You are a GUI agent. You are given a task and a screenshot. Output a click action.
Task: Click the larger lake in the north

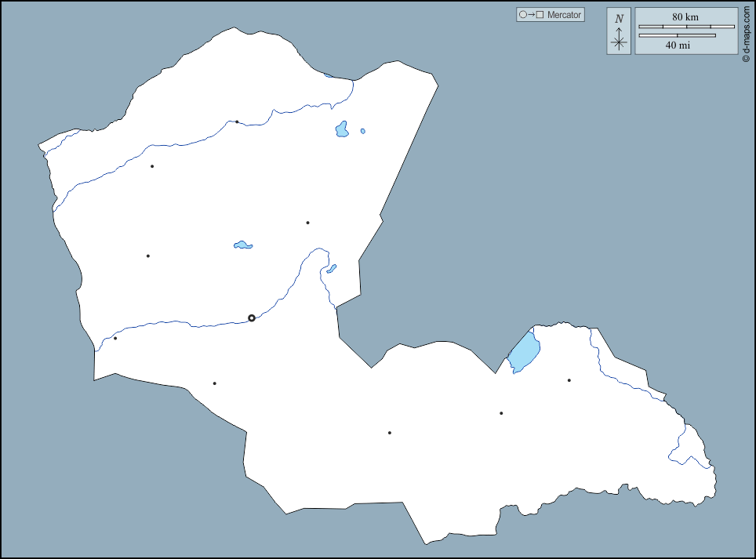point(342,129)
